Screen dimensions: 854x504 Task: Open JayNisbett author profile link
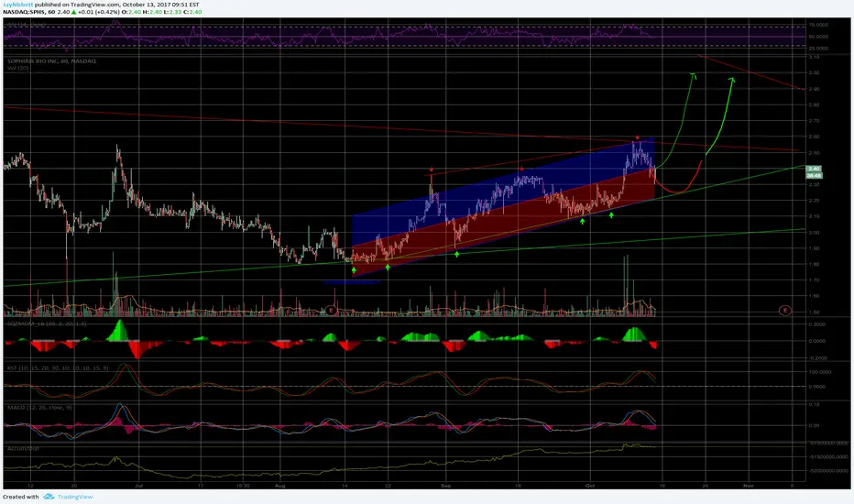pyautogui.click(x=17, y=5)
